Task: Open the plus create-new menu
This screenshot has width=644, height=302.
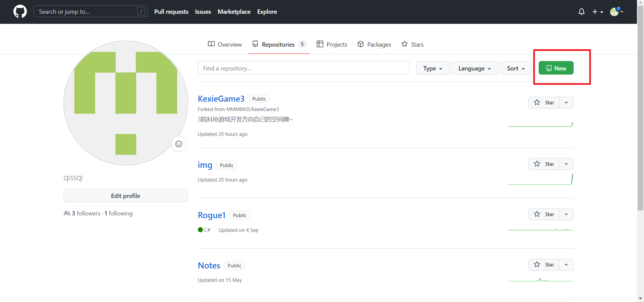Action: [598, 12]
